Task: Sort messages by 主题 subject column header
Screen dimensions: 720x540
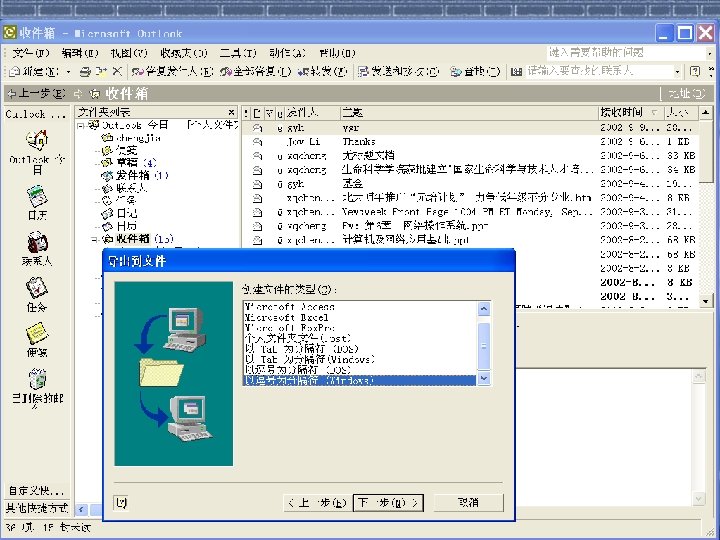Action: [x=469, y=112]
